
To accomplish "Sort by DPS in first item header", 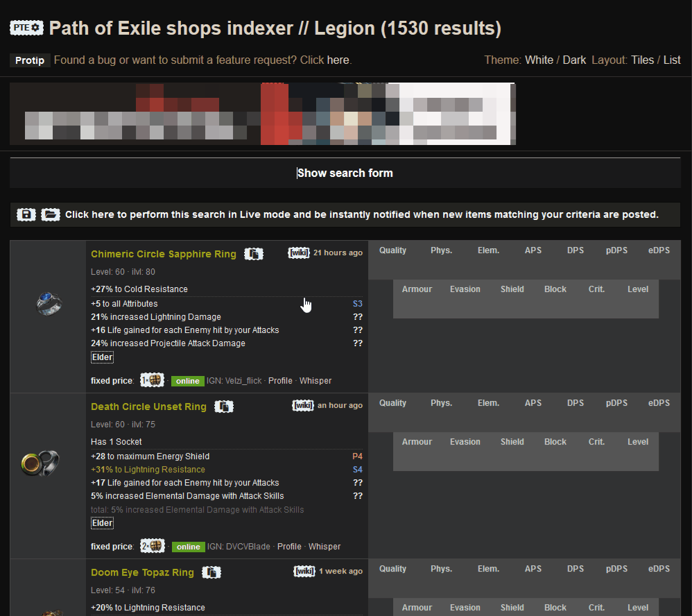I will coord(575,250).
